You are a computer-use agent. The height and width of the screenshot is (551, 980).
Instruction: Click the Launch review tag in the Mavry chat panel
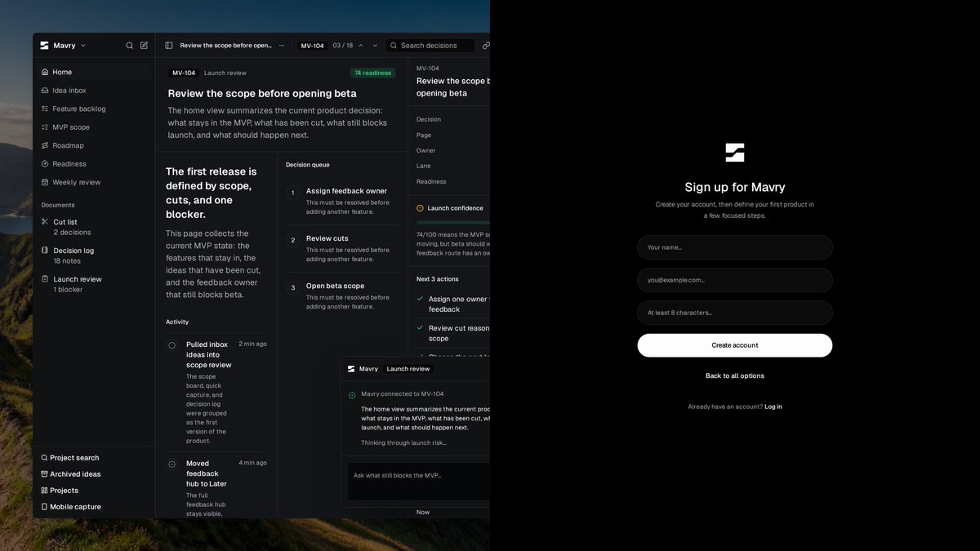click(x=408, y=369)
